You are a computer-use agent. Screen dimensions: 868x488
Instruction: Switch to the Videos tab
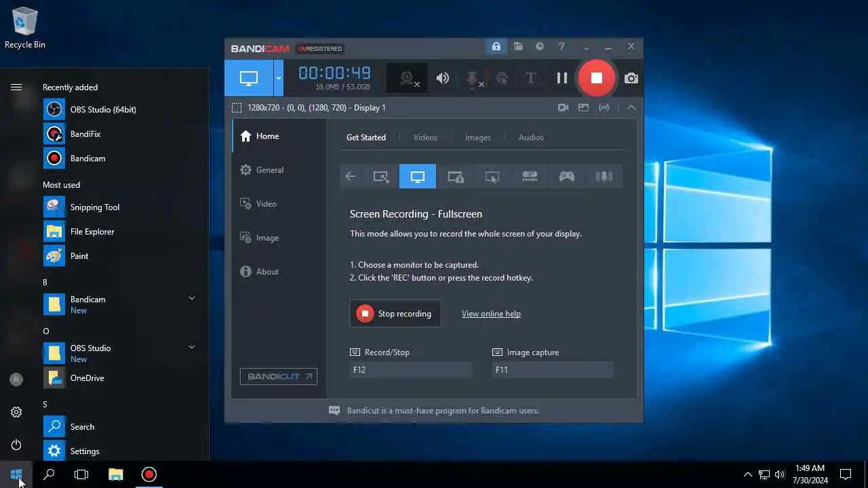click(x=425, y=138)
